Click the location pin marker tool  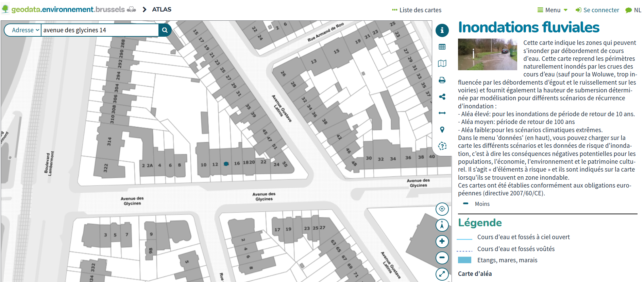(442, 129)
